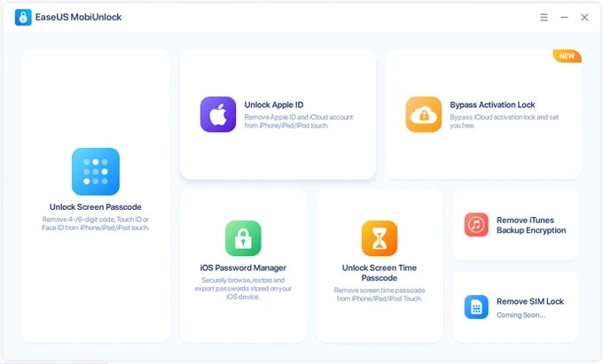
Task: Click the orange hourglass Screen Time icon
Action: [379, 238]
